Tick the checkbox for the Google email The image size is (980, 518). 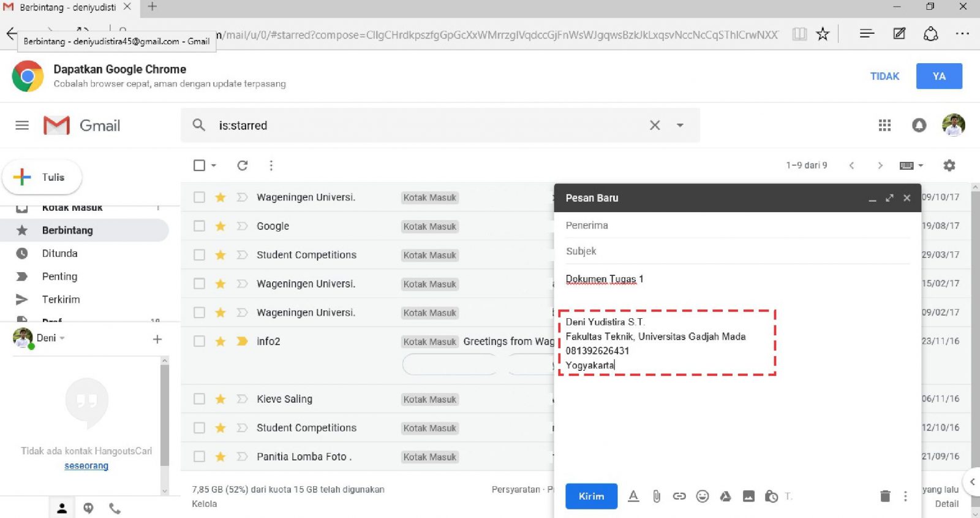199,226
